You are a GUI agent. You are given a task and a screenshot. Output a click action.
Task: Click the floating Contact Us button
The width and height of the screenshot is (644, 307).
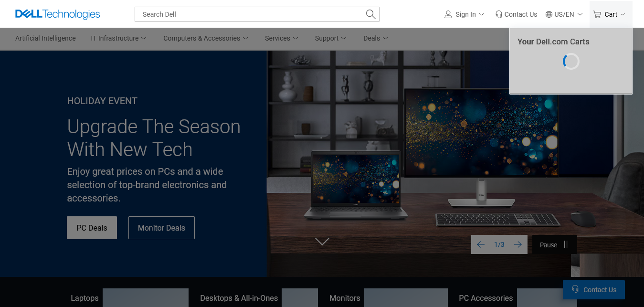click(594, 290)
